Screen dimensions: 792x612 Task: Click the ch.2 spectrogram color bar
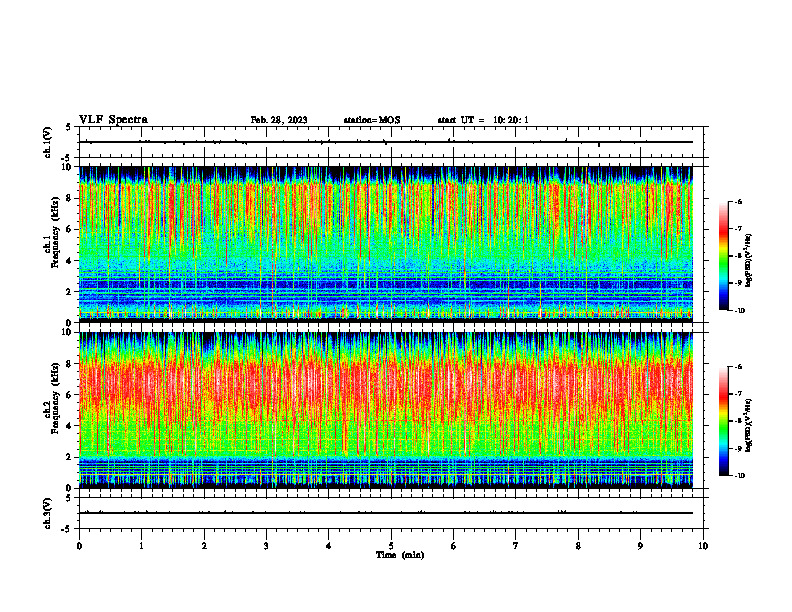723,421
